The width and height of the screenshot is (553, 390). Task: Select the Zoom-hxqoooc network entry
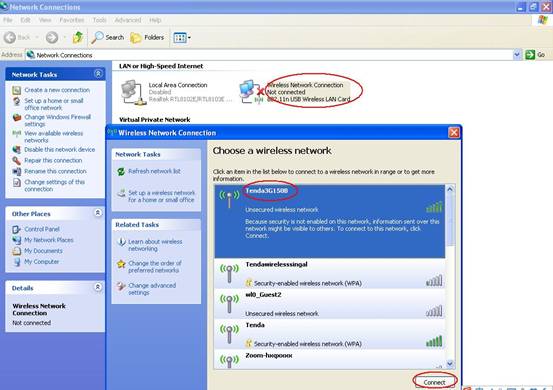(330, 359)
